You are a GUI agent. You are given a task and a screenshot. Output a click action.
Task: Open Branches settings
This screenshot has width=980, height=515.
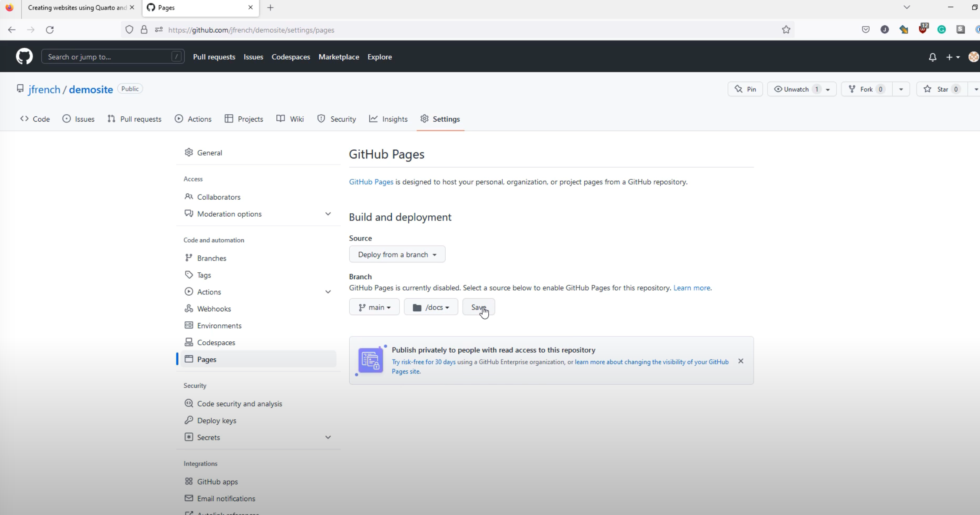[x=258, y=258]
